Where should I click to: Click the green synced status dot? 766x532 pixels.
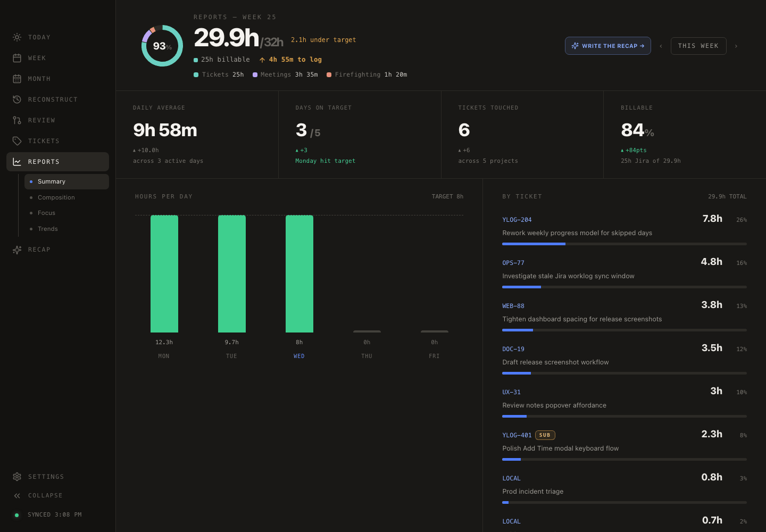[x=16, y=515]
